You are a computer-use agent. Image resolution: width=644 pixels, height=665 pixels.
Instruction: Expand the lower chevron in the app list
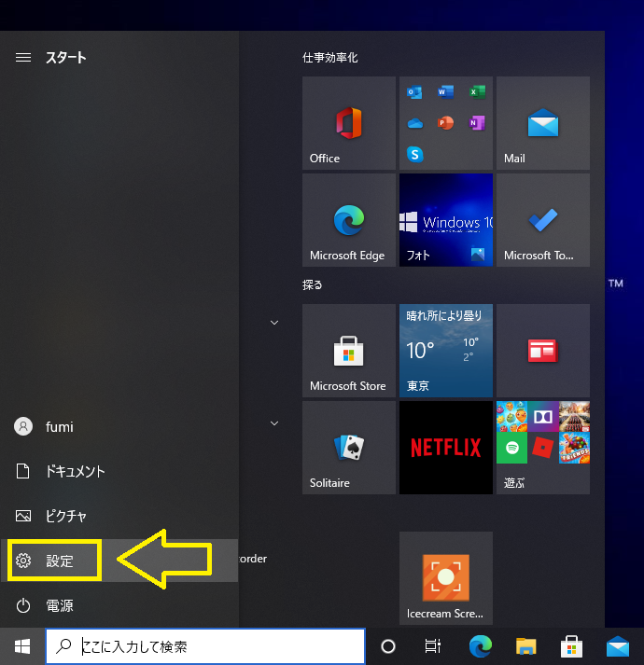274,423
